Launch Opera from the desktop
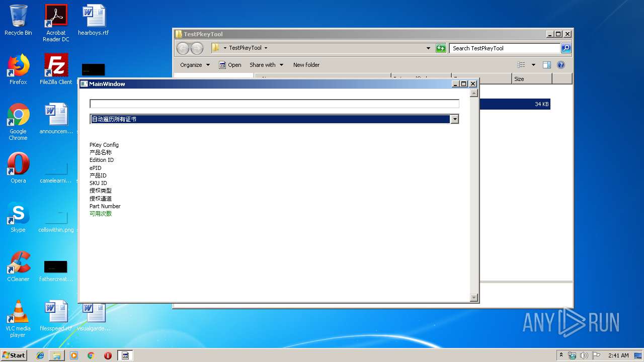Image resolution: width=644 pixels, height=362 pixels. tap(18, 168)
